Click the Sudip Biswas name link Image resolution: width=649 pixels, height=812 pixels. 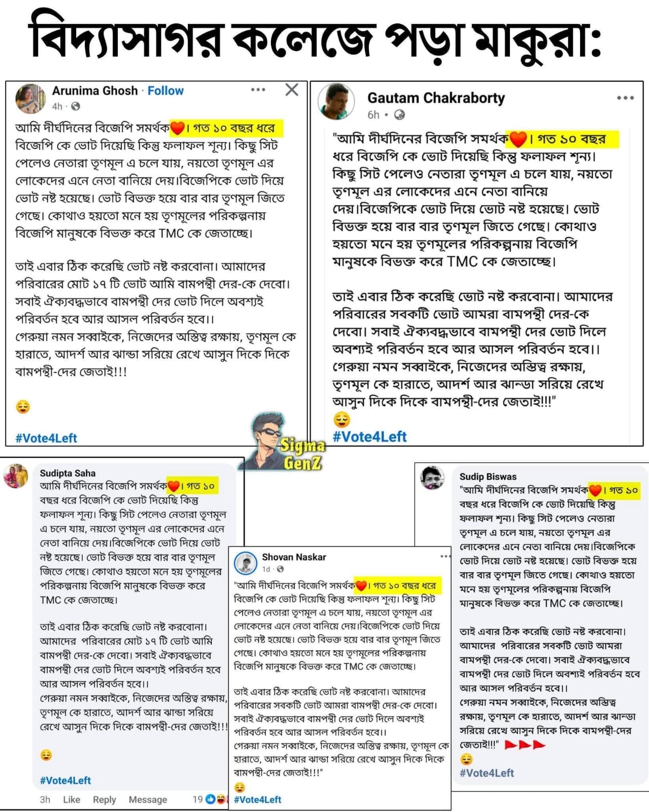[488, 477]
